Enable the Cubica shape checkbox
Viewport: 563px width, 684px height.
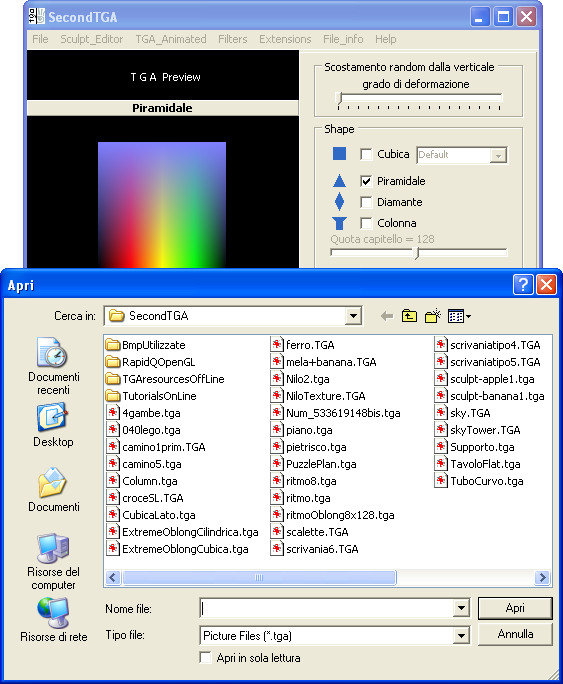(x=366, y=154)
